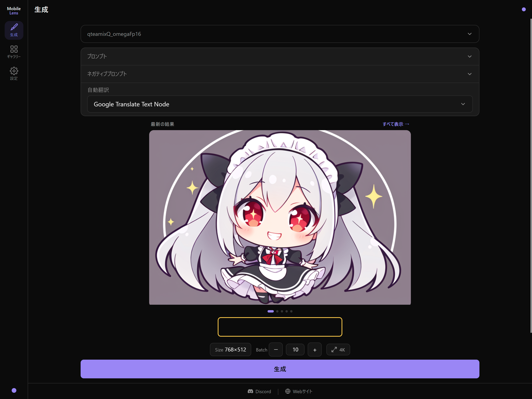The height and width of the screenshot is (399, 532).
Task: Select the second carousel pagination dot
Action: [277, 311]
